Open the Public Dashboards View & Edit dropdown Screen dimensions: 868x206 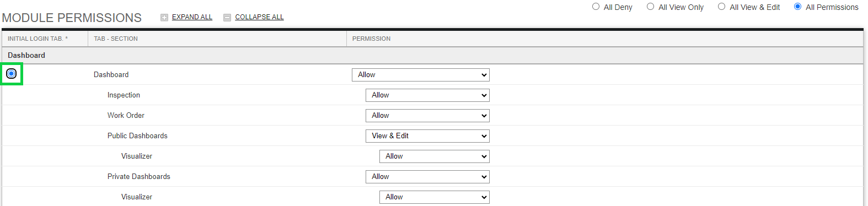[427, 136]
